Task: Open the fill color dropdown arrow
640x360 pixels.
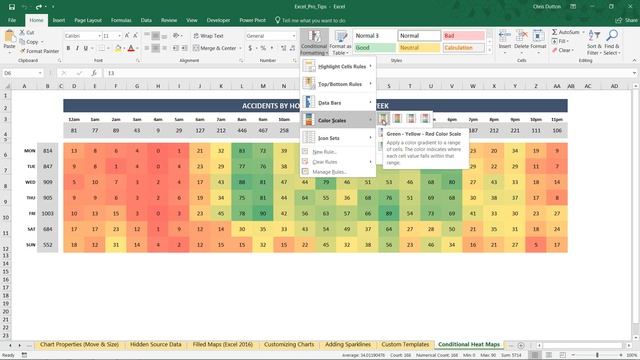Action: [x=124, y=48]
